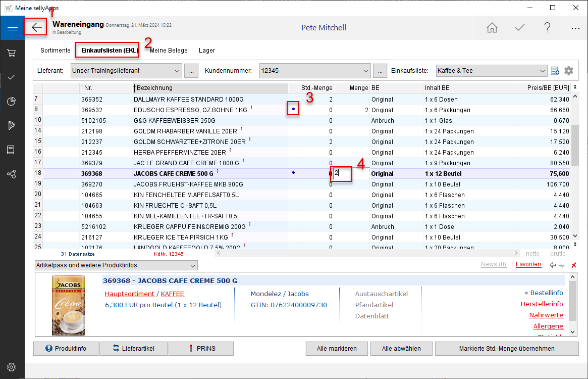Expand the Einkaufsliste Kaffee & Tee dropdown
Image resolution: width=588 pixels, height=379 pixels.
(x=543, y=71)
